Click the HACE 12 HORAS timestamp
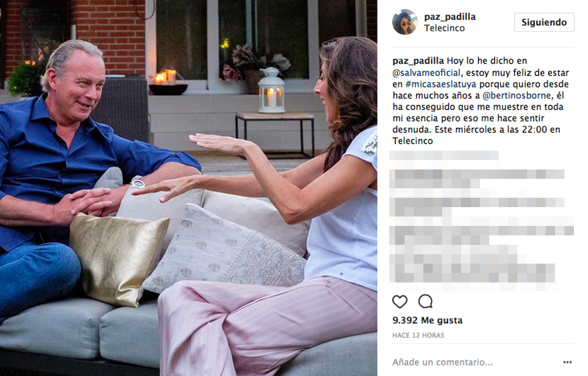 (418, 335)
